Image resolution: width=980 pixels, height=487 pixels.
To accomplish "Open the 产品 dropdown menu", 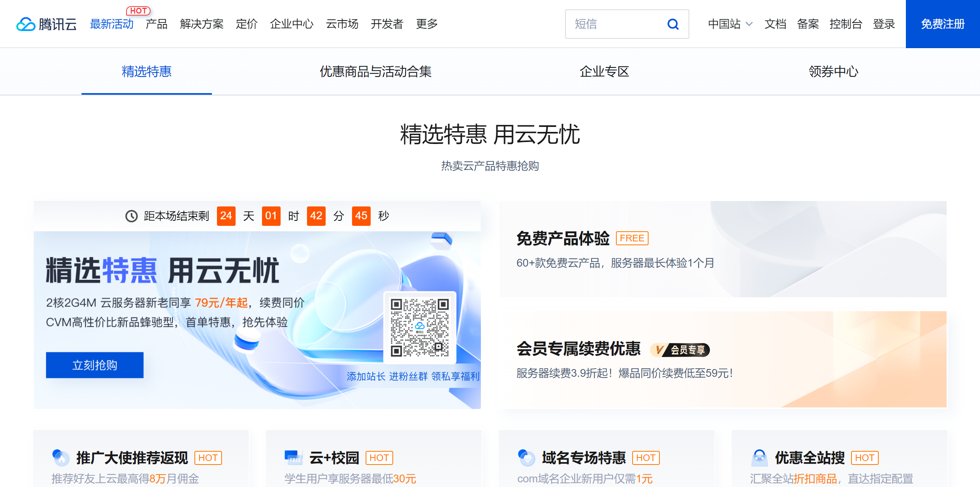I will pyautogui.click(x=157, y=24).
